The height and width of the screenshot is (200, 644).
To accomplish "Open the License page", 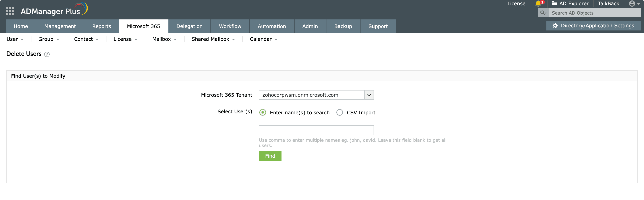I will pos(516,4).
